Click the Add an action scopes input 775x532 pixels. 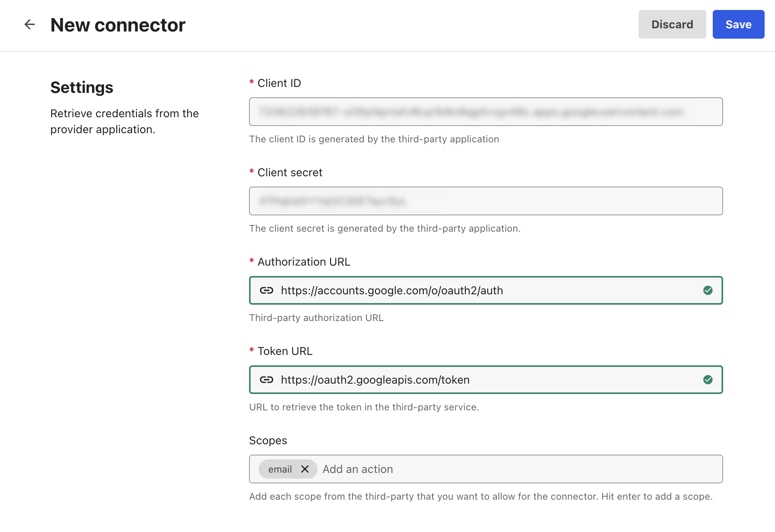pyautogui.click(x=519, y=469)
